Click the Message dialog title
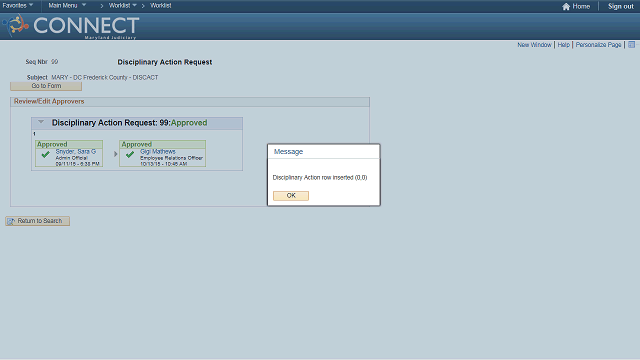640x360 pixels. tap(289, 151)
